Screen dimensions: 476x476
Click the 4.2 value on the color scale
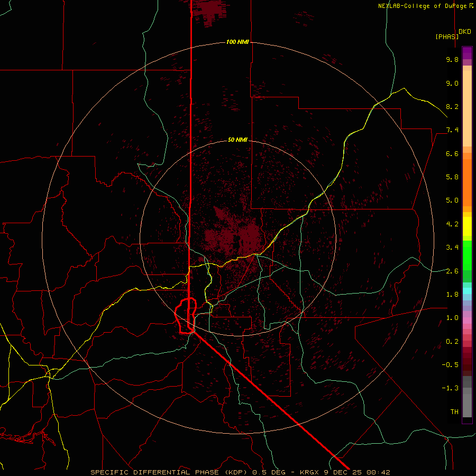452,224
